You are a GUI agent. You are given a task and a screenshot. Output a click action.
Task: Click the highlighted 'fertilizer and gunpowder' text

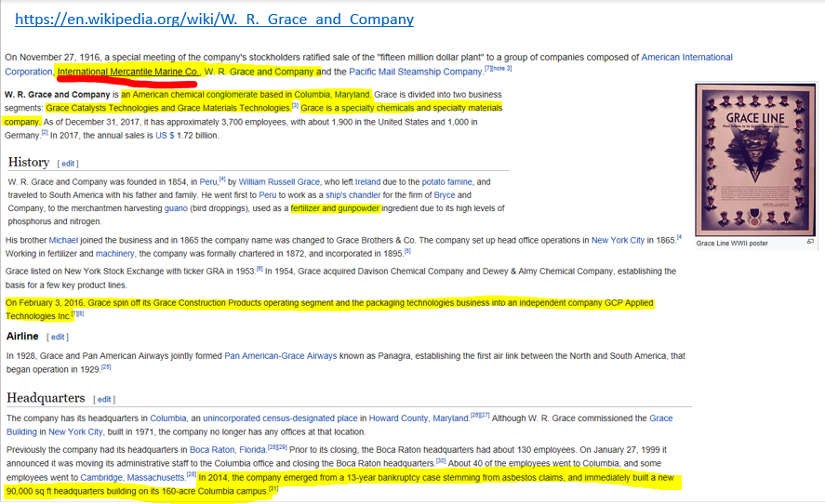click(335, 208)
